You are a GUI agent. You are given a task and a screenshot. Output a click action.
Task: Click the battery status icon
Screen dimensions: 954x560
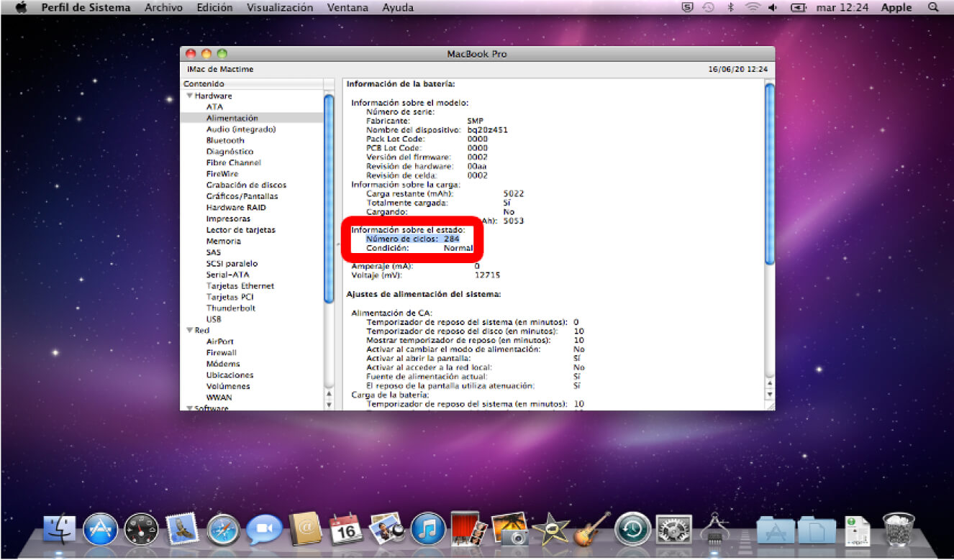[x=797, y=7]
